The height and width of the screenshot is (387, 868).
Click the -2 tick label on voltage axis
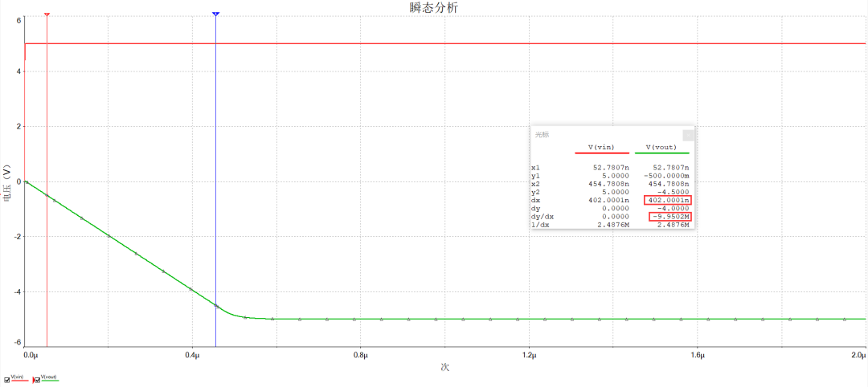pos(17,237)
